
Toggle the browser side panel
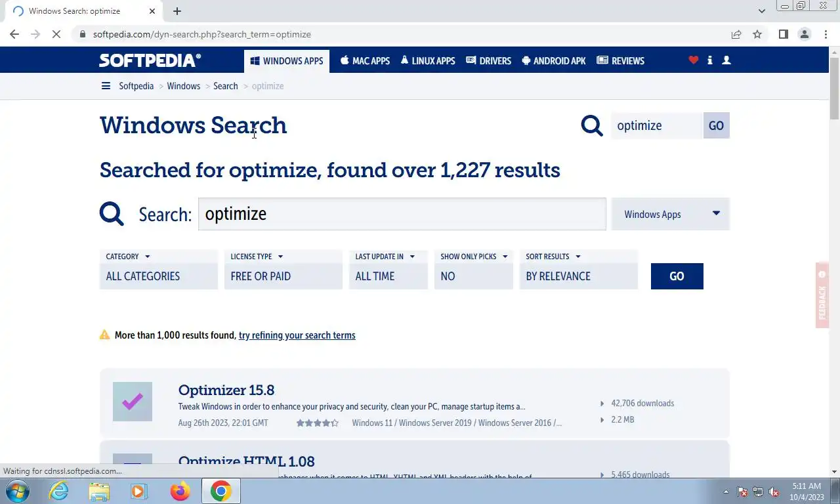(x=783, y=34)
